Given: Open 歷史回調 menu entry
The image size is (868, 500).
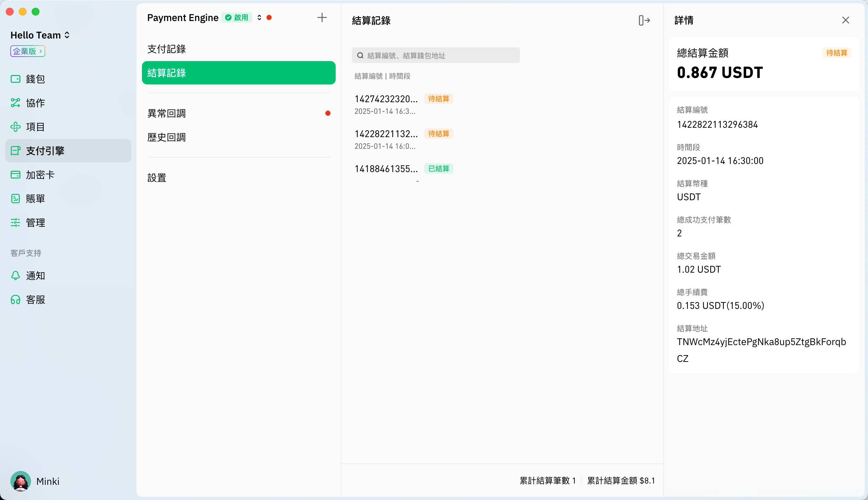Looking at the screenshot, I should click(x=167, y=137).
